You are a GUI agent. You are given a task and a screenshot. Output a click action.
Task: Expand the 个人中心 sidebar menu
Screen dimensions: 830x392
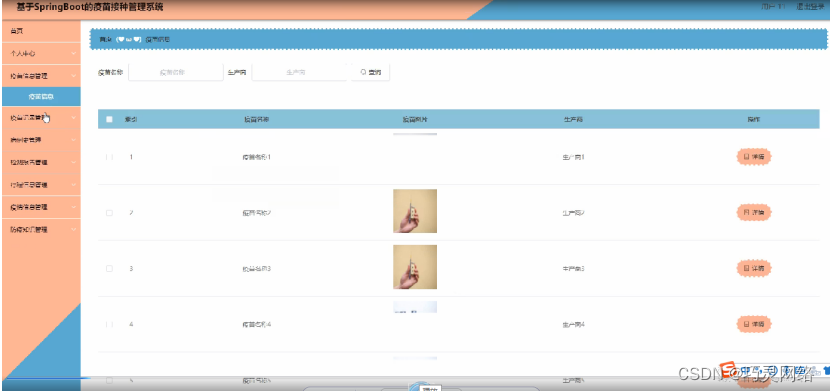click(41, 53)
